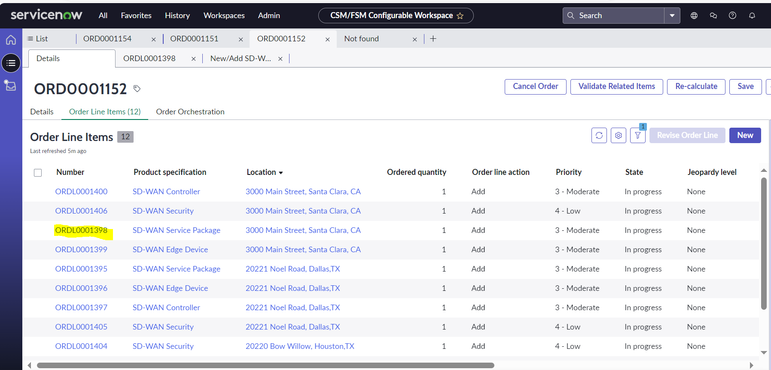
Task: Click Validate Related Items button
Action: (617, 87)
